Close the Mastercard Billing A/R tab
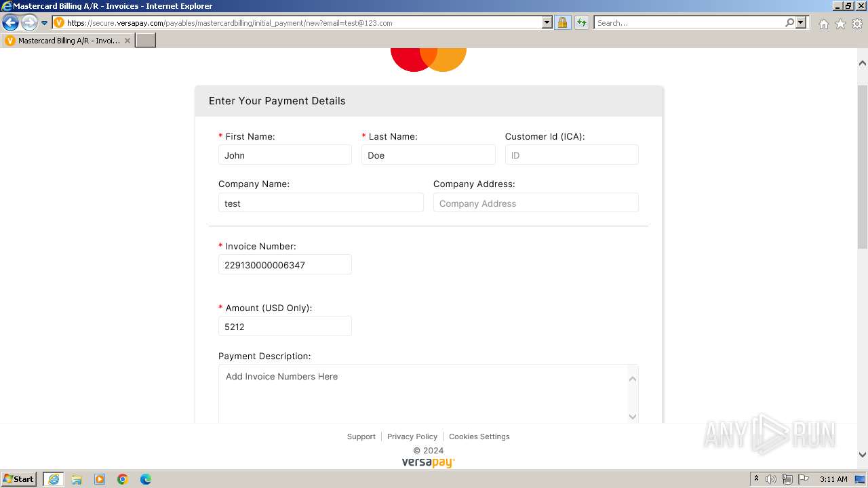 127,41
